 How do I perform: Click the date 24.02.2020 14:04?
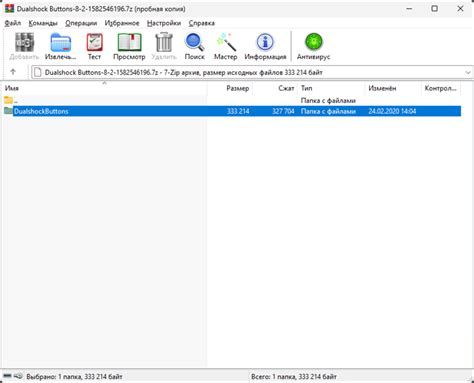point(392,111)
